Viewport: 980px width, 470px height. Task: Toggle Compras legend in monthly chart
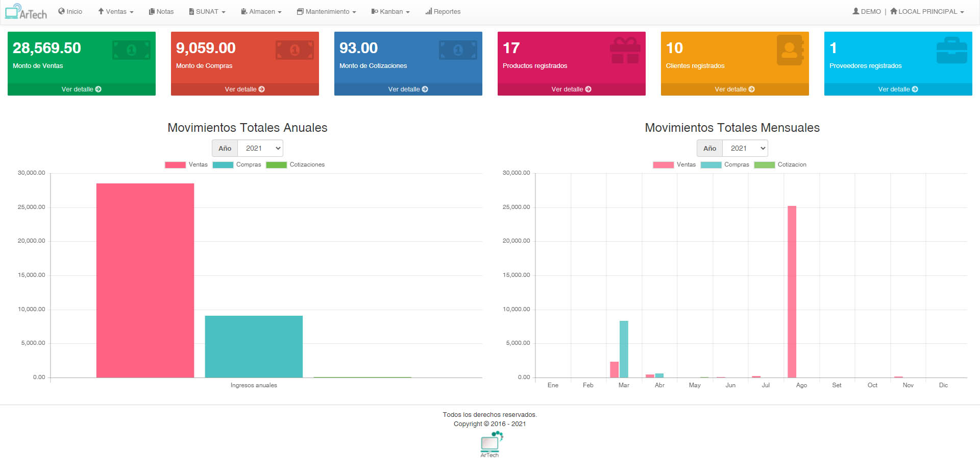725,165
